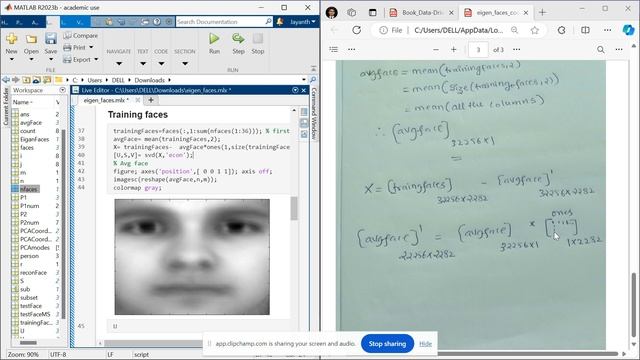Open MATLAB notifications bell
Viewport: 640px width, 360px height.
point(280,22)
